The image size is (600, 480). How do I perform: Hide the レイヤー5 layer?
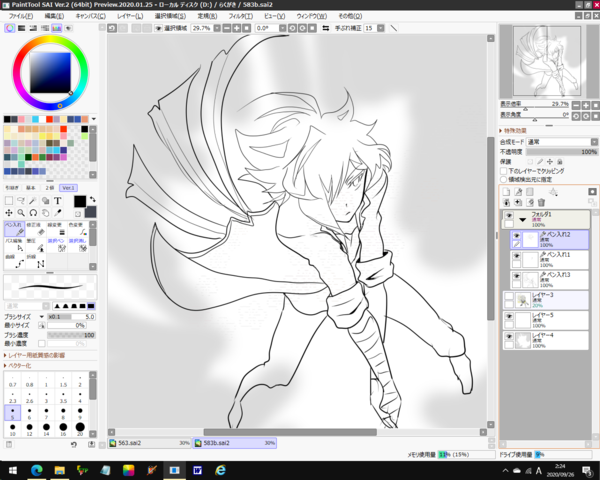[509, 316]
